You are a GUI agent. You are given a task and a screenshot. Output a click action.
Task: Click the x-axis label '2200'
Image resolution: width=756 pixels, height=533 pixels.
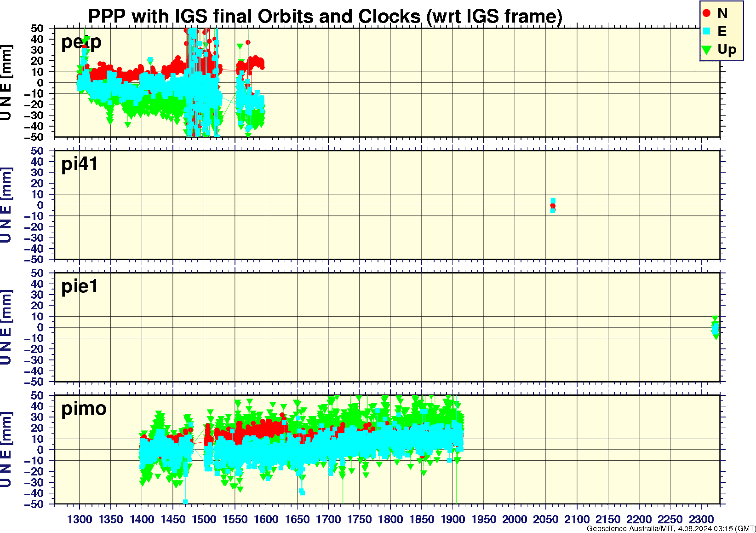(x=639, y=520)
